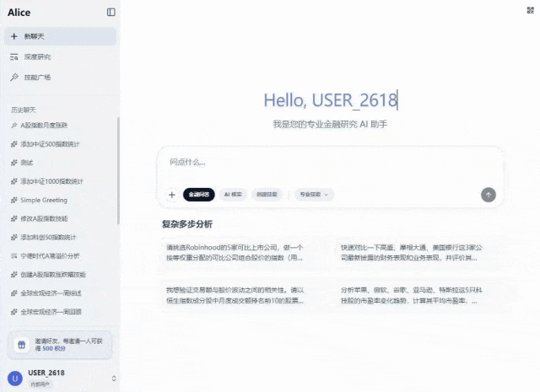Click the plus attachment icon in input box
The image size is (540, 392).
click(x=172, y=195)
